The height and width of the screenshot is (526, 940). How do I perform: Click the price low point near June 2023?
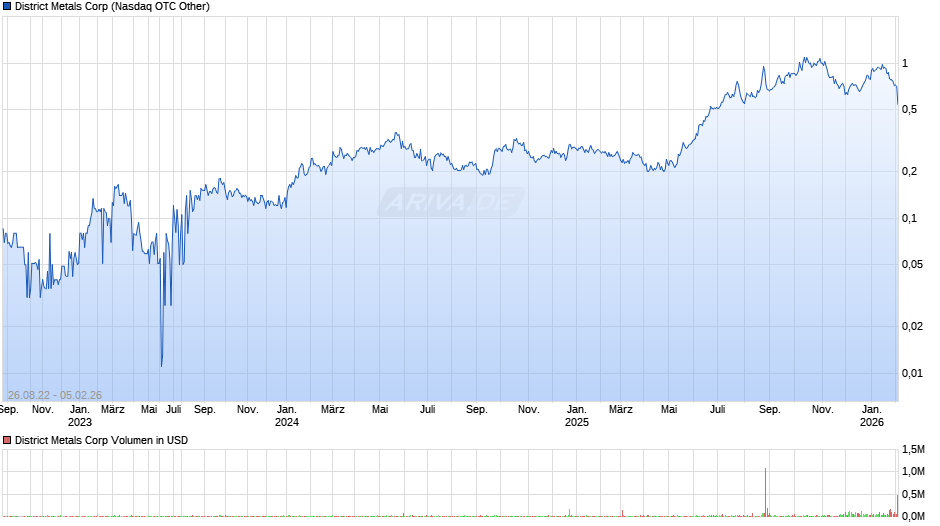coord(162,365)
